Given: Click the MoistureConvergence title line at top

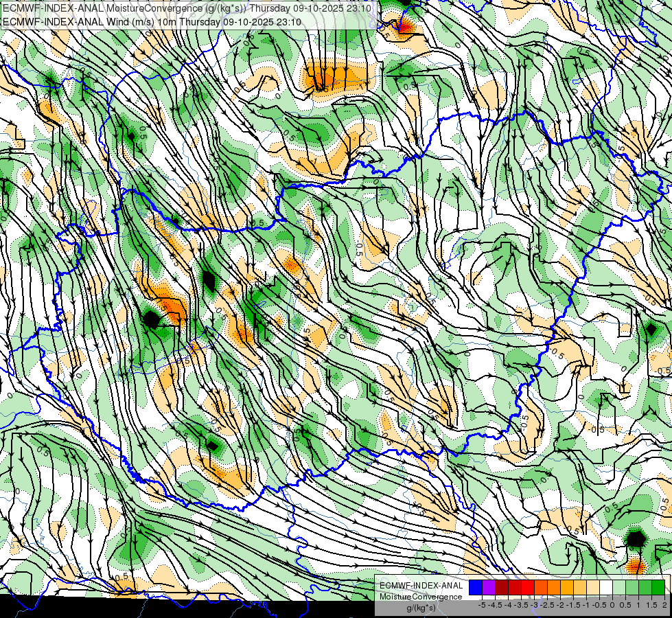Looking at the screenshot, I should pos(187,8).
